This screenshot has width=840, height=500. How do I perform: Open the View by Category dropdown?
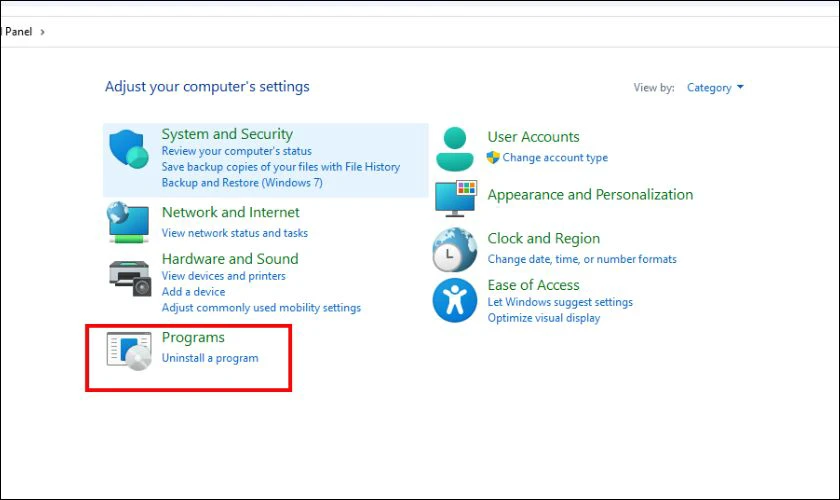pos(715,87)
